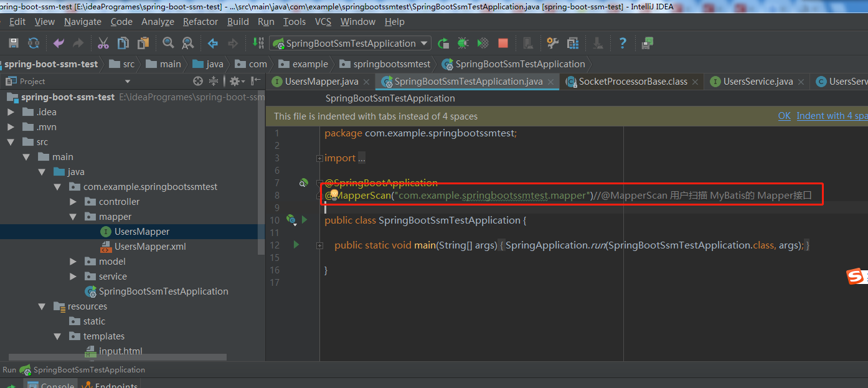Image resolution: width=868 pixels, height=388 pixels.
Task: Open the VCS menu
Action: click(x=323, y=21)
